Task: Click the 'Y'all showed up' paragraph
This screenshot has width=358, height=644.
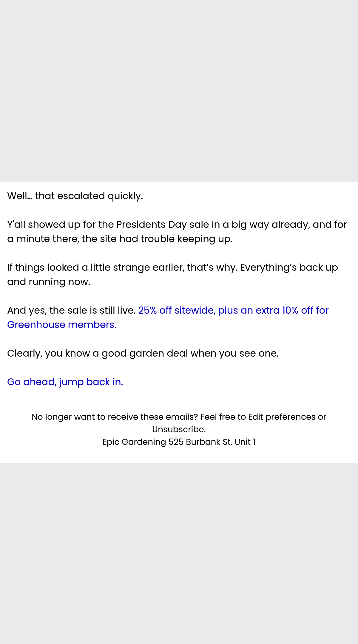Action: [x=177, y=232]
